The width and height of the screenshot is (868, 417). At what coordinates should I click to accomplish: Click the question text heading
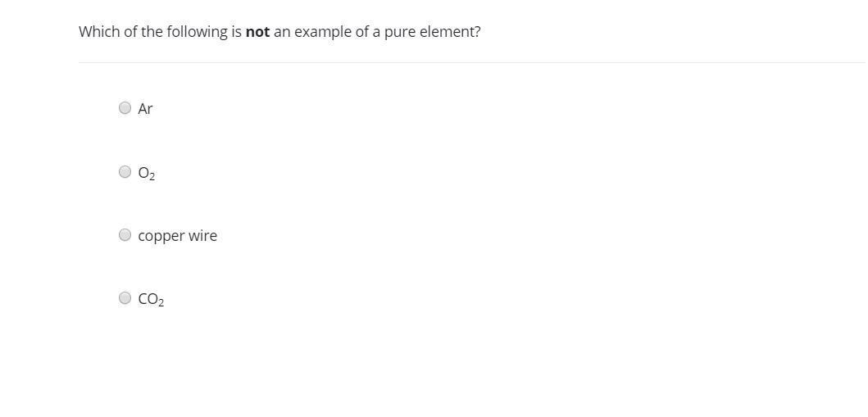[x=279, y=32]
